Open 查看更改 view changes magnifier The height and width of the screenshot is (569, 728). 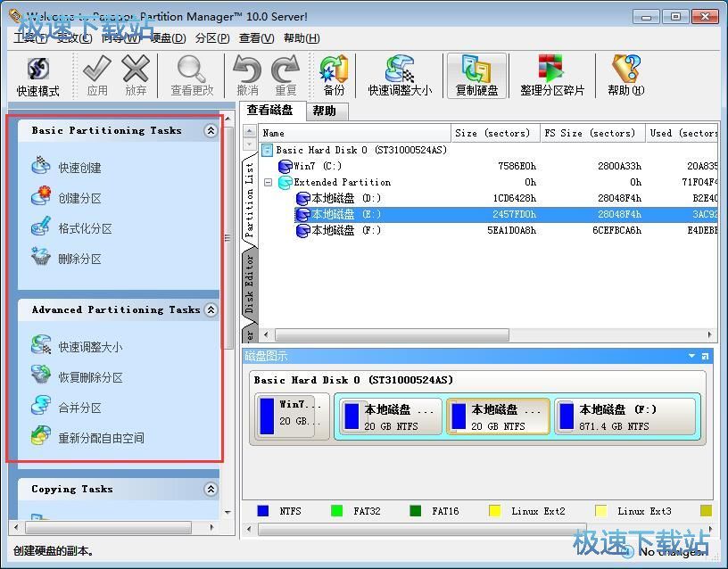192,76
